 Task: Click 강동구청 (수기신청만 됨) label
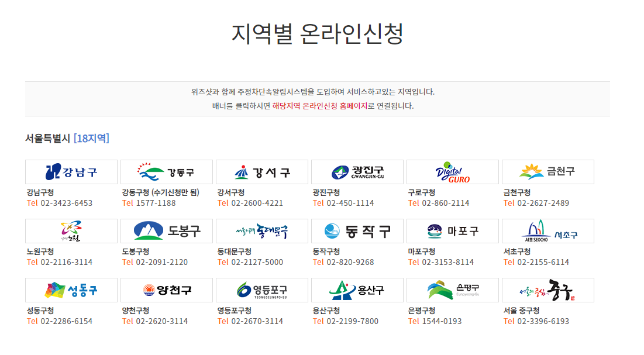click(161, 192)
